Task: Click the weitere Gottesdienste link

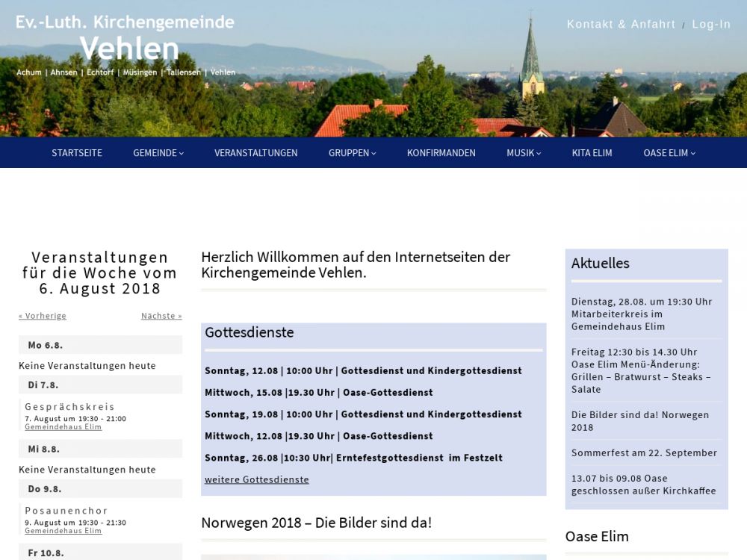Action: [256, 479]
